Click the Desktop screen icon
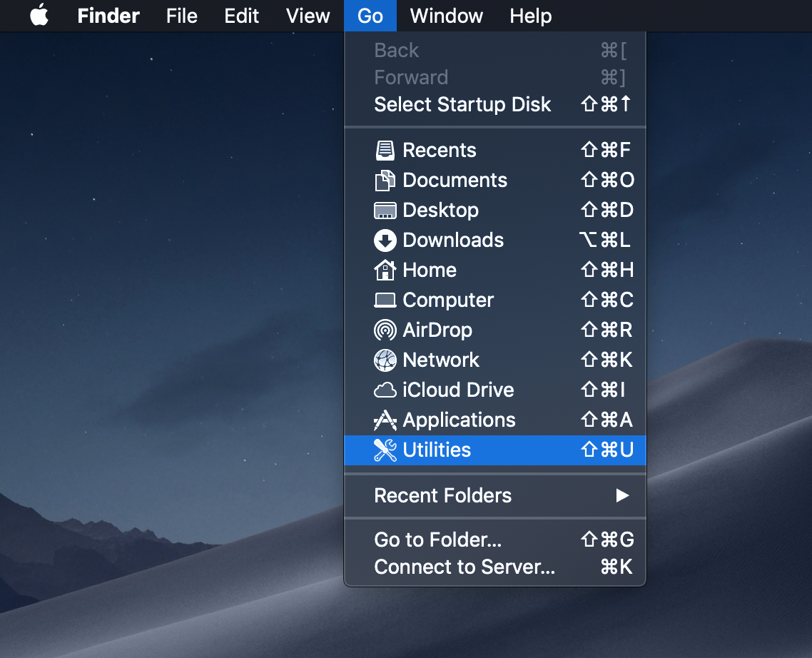812x658 pixels. pos(385,211)
